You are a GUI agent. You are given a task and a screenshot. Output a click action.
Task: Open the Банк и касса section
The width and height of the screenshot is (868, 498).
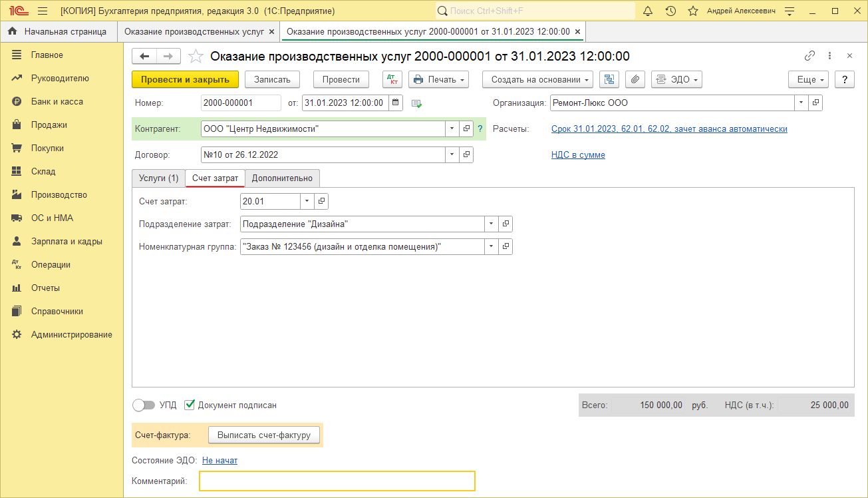(x=57, y=101)
